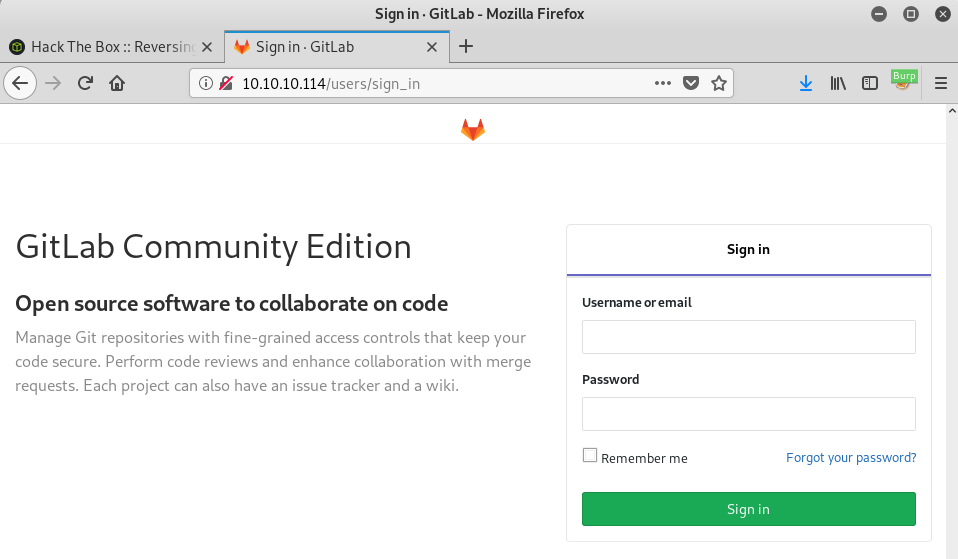Open the Firefox home page

pyautogui.click(x=117, y=83)
